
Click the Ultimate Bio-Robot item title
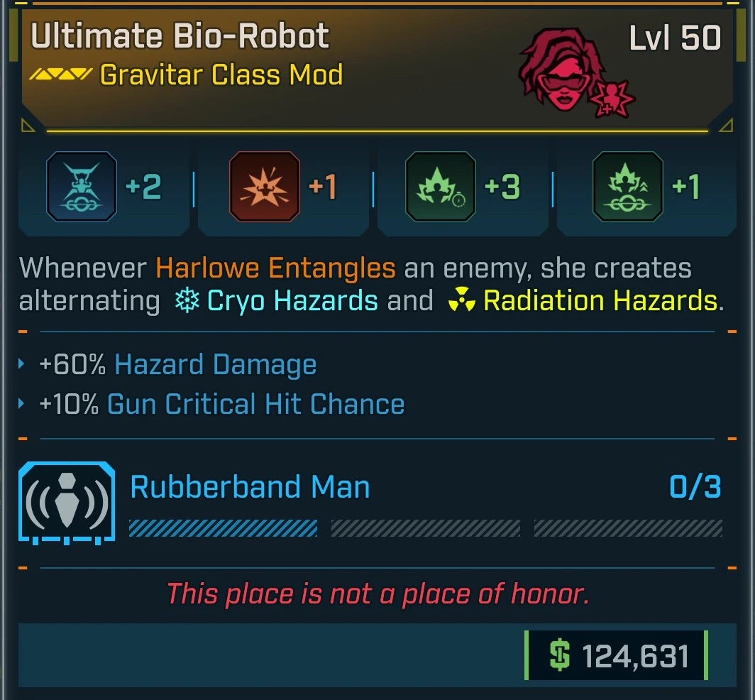[x=180, y=36]
